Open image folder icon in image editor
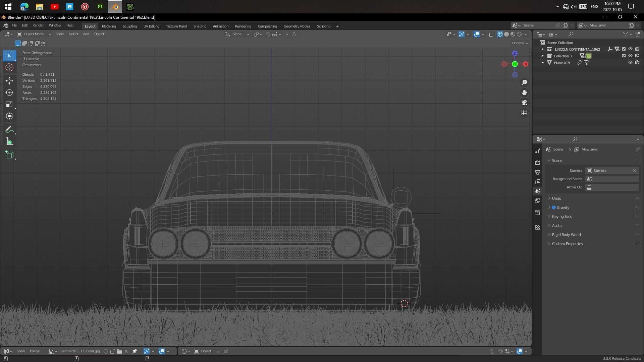 119,351
